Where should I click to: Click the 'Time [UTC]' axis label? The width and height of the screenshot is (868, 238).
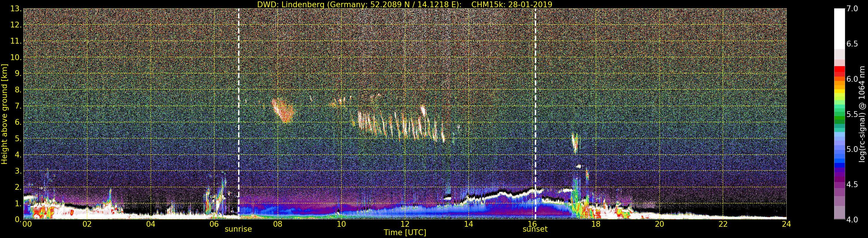point(405,232)
